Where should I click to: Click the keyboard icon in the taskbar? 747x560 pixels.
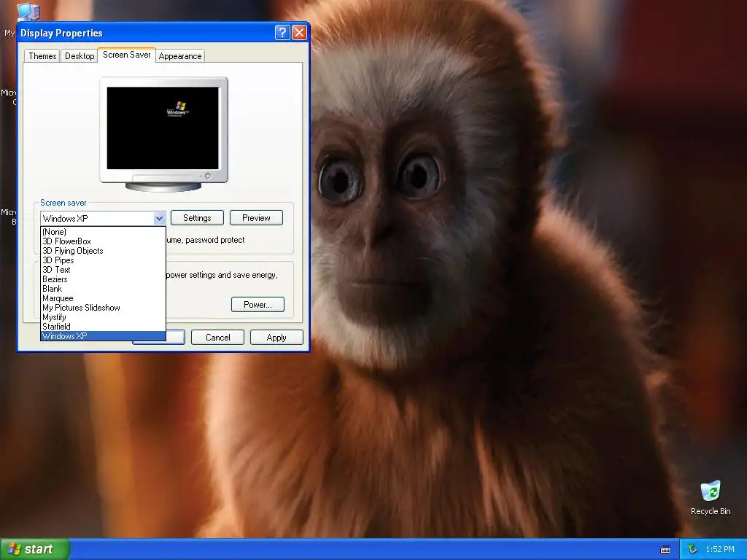[665, 550]
